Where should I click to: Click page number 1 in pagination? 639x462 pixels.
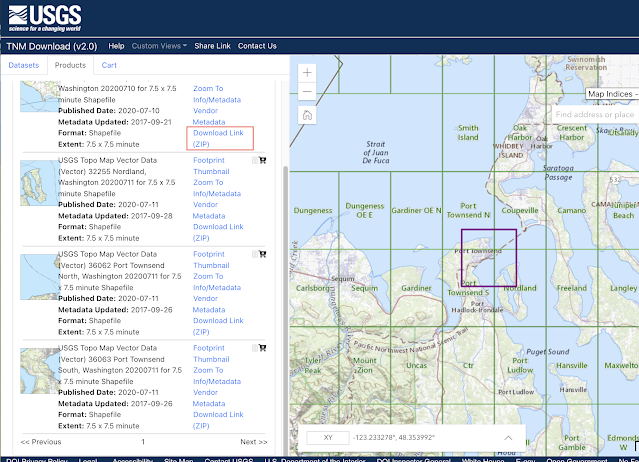tap(143, 442)
